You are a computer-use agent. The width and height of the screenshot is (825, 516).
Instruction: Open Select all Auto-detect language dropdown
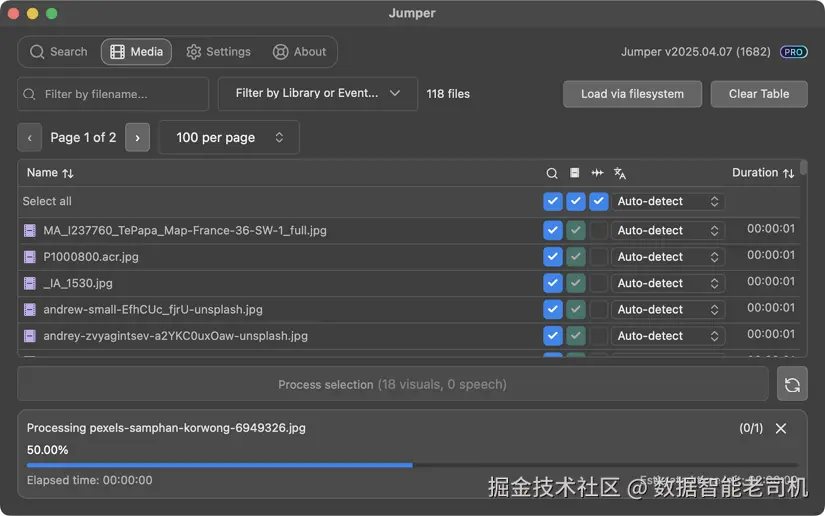click(668, 201)
